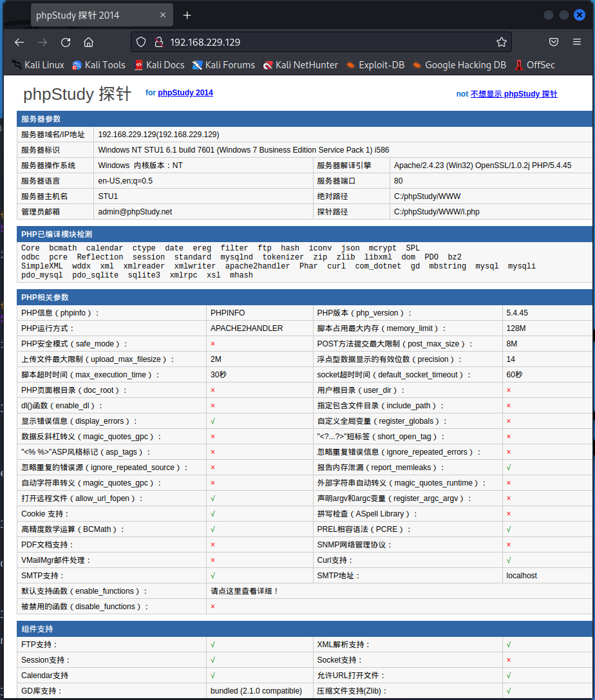Click the Apache/2.4.23 engine value
This screenshot has width=595, height=700.
482,165
